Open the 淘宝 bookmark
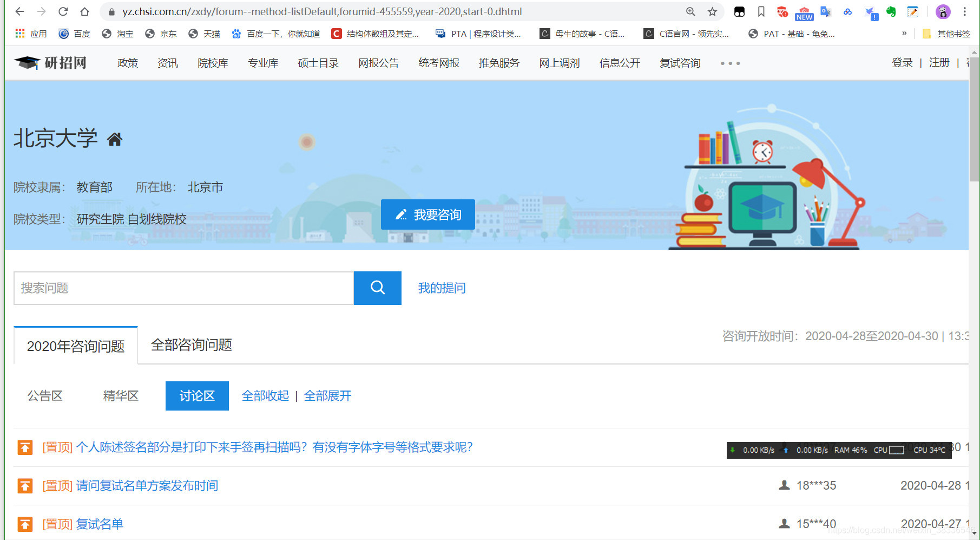Screen dimensions: 980x540 [117, 34]
